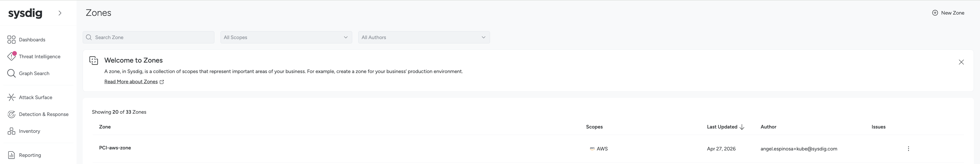Open Reporting icon in sidebar
The image size is (980, 164).
point(11,155)
